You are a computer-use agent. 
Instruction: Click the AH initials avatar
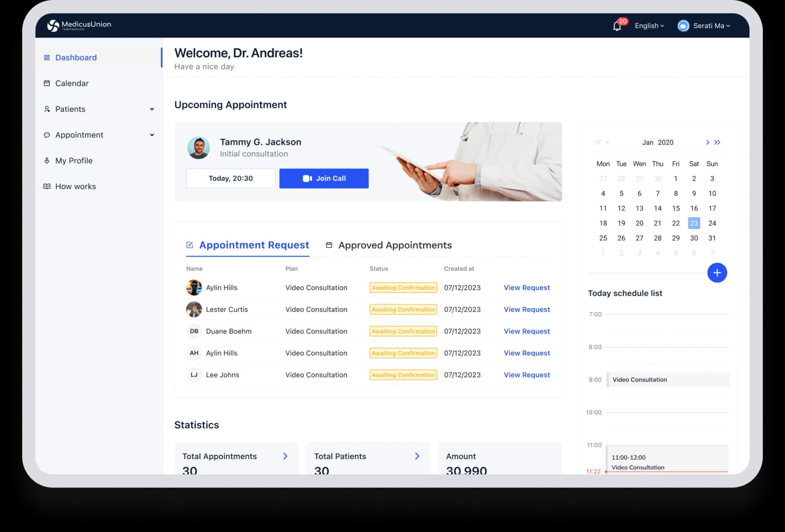[x=194, y=353]
